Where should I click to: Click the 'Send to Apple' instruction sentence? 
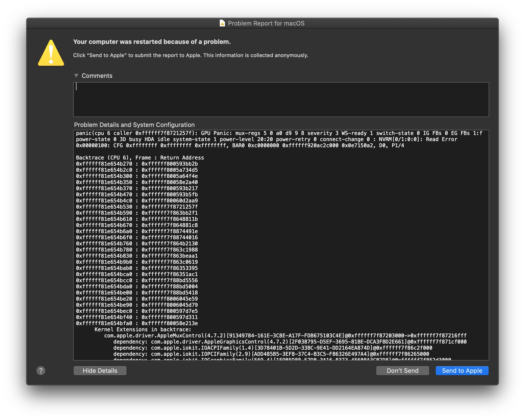(191, 55)
